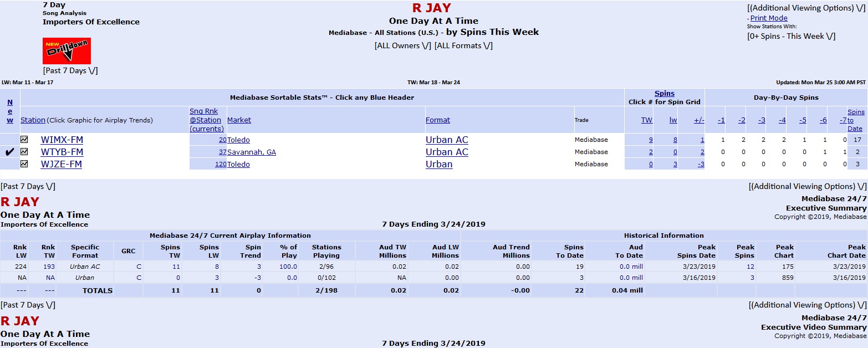The image size is (868, 348).
Task: Open the WTYB-FM station link
Action: point(62,152)
